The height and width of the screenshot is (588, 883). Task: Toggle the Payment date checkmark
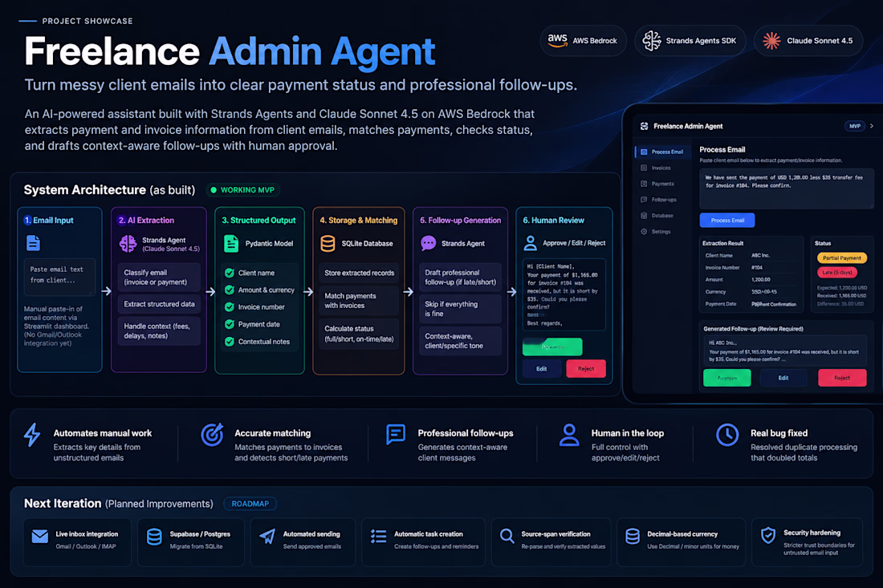point(230,324)
